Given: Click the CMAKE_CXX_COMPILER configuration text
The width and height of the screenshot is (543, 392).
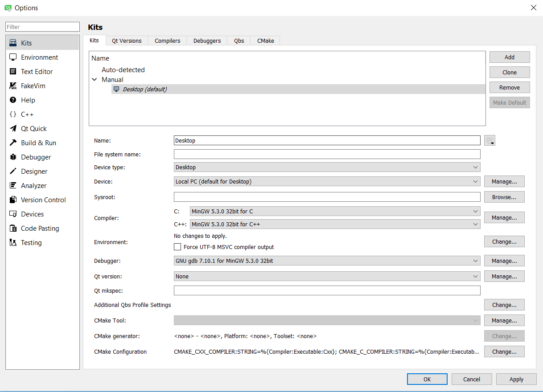Looking at the screenshot, I should (327, 351).
